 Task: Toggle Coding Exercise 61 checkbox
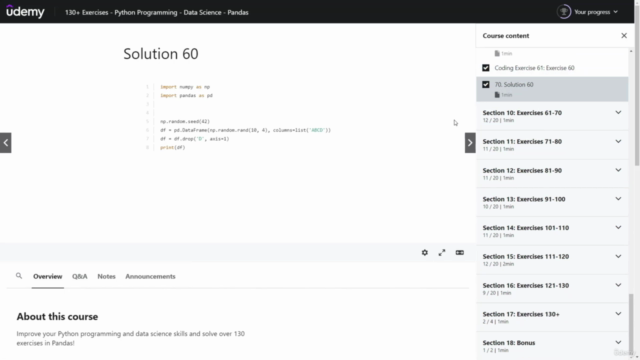[x=486, y=68]
